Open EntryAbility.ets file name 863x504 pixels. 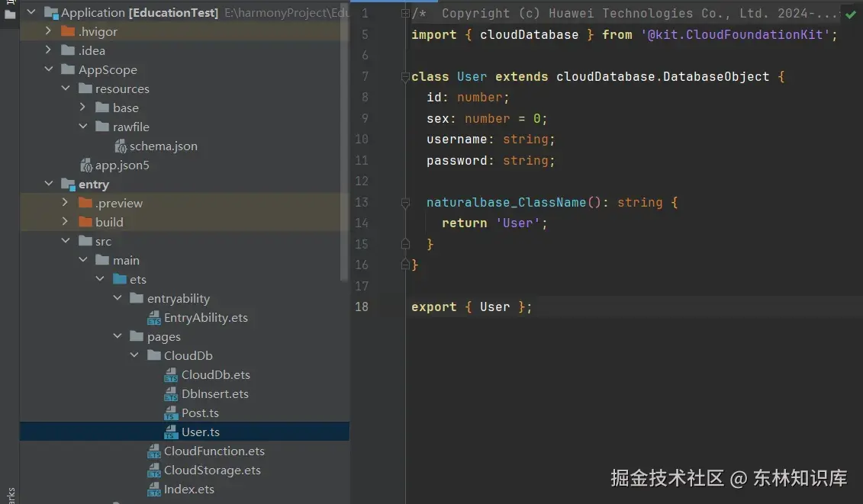pos(206,317)
